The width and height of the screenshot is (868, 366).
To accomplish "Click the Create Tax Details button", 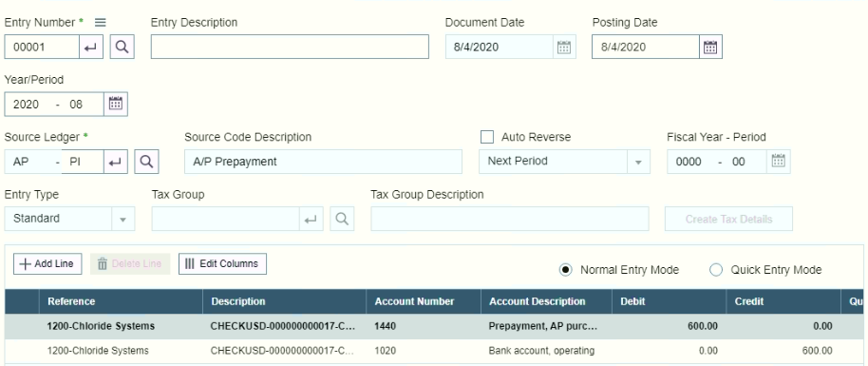I will 728,219.
